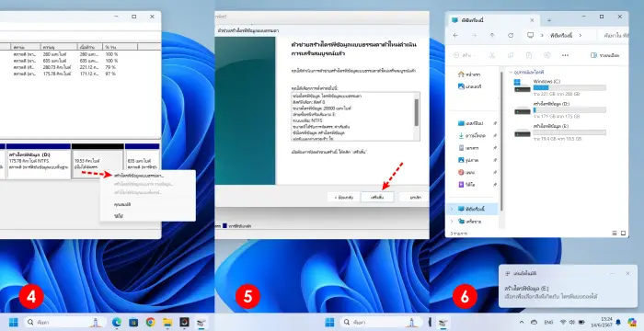Click the pin icon beside Downloads
The width and height of the screenshot is (644, 331).
pos(495,135)
